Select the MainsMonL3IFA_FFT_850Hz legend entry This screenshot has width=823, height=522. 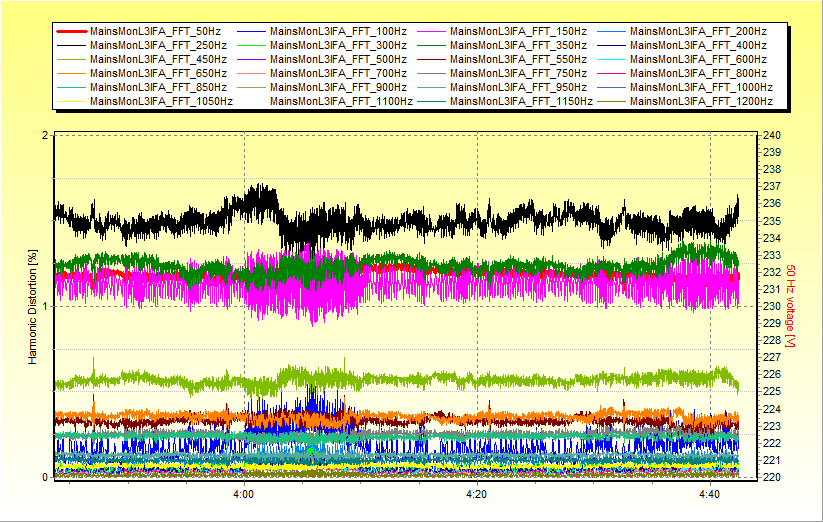tap(157, 88)
